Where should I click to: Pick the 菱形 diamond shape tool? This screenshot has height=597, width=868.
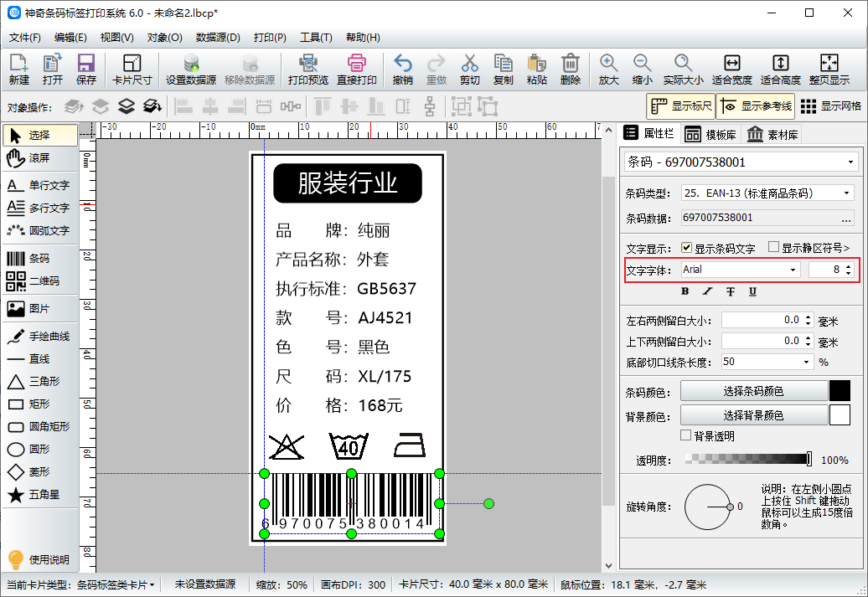(40, 472)
